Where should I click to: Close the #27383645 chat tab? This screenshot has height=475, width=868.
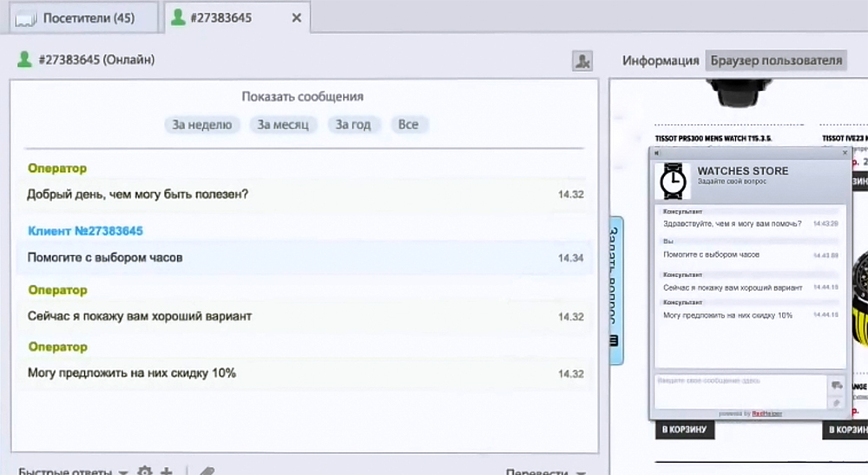coord(297,18)
